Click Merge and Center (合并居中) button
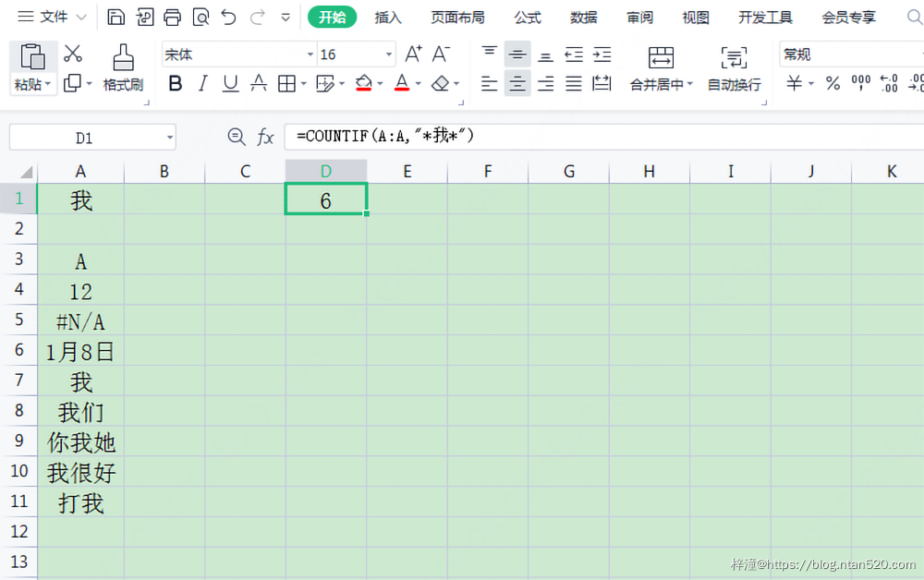 pos(662,69)
